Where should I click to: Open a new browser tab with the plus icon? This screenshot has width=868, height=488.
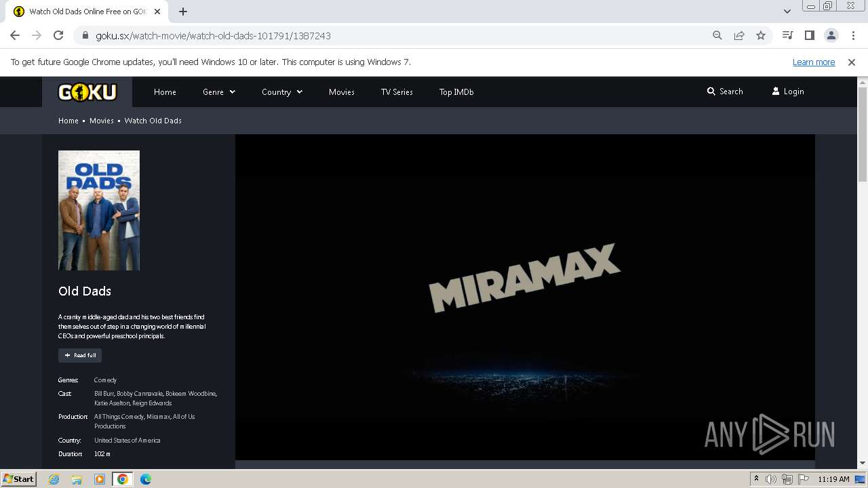tap(183, 12)
